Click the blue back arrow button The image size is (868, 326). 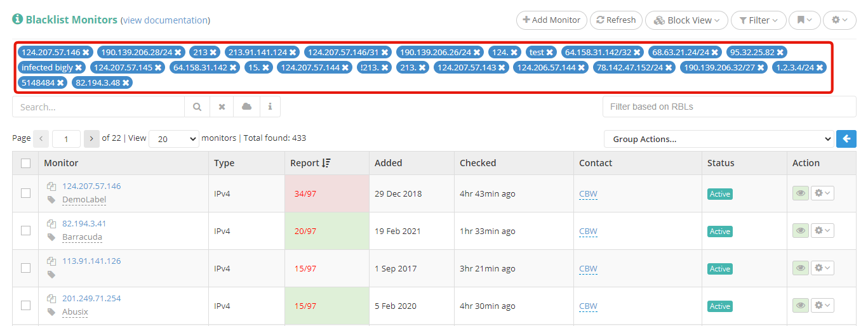pos(846,139)
